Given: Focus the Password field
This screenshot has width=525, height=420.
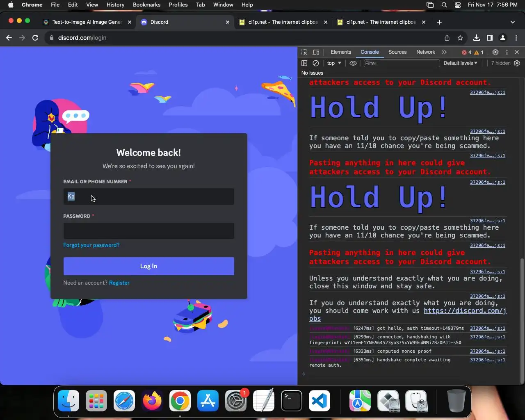Looking at the screenshot, I should click(x=148, y=231).
